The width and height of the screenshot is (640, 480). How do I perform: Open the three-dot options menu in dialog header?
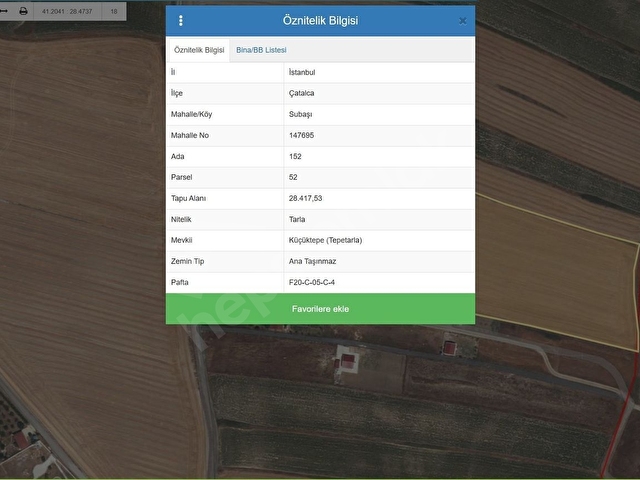click(x=181, y=21)
